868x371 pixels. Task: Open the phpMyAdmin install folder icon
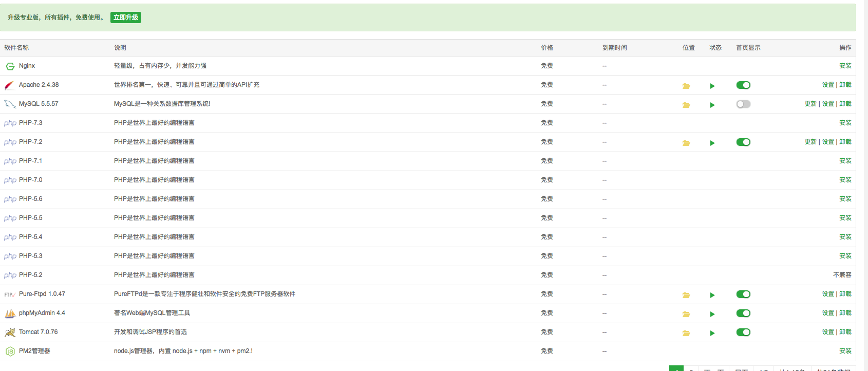686,314
